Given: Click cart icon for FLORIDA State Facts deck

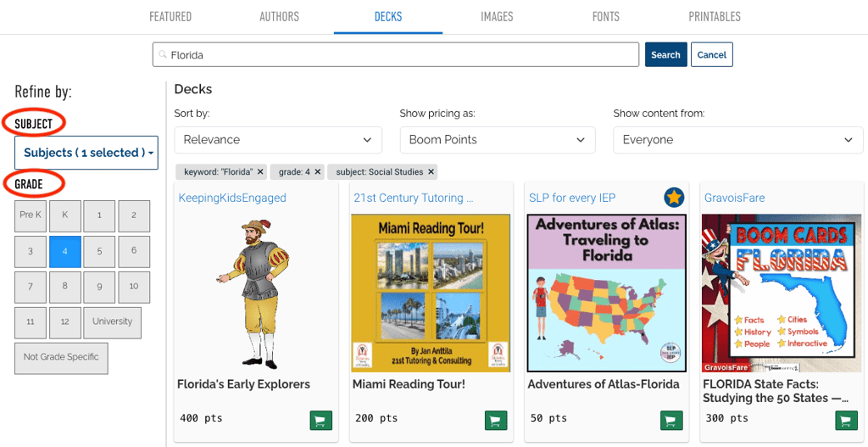Looking at the screenshot, I should pos(846,420).
